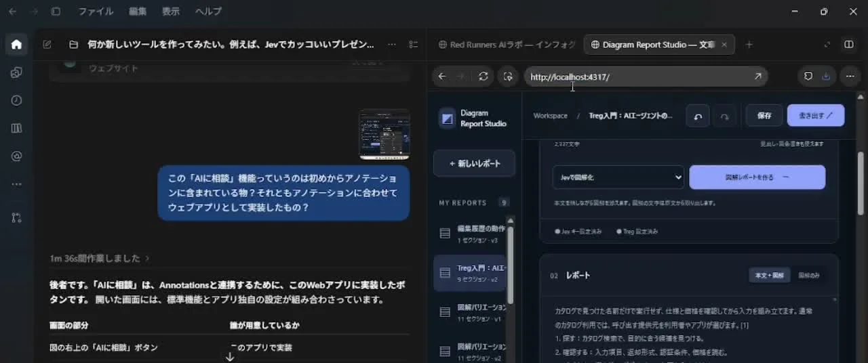Open the 編集履歴の動作 report
The image size is (868, 363).
pos(471,233)
